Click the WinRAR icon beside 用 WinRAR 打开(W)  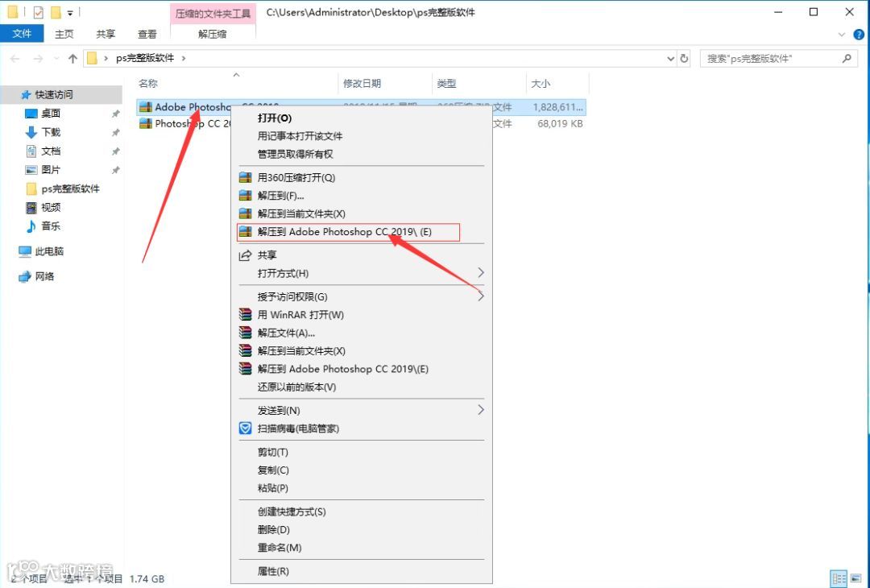click(245, 314)
